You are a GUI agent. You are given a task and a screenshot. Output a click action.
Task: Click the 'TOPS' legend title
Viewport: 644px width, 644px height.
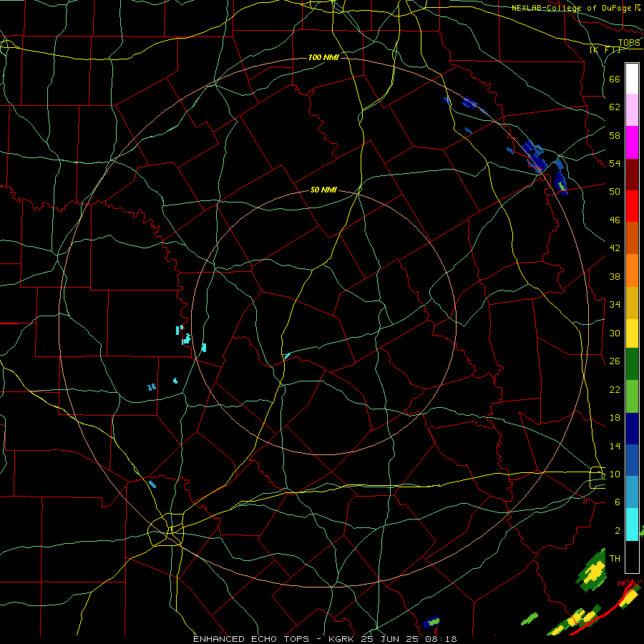tap(629, 42)
